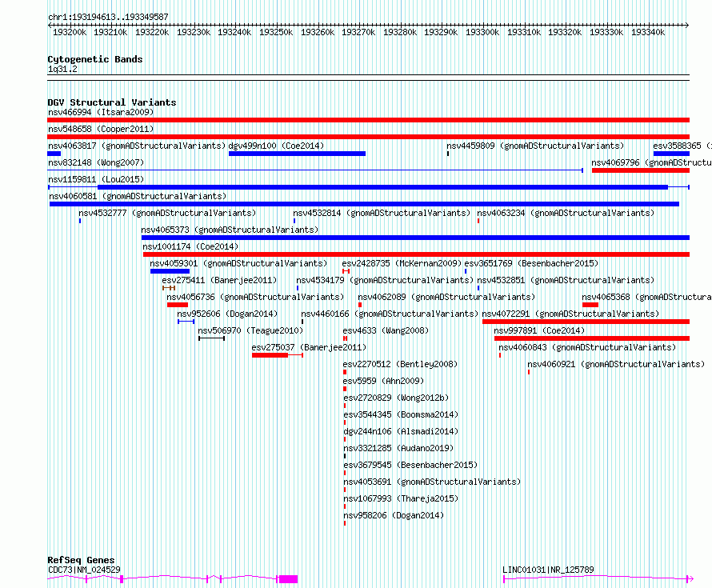Click the 193340k ruler tick label
Screen dimensions: 712x588
pos(648,32)
